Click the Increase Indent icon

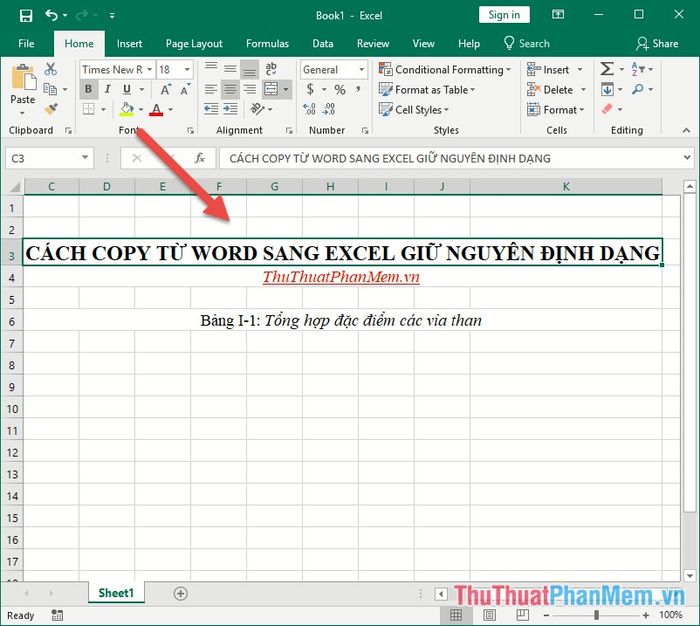(x=230, y=109)
